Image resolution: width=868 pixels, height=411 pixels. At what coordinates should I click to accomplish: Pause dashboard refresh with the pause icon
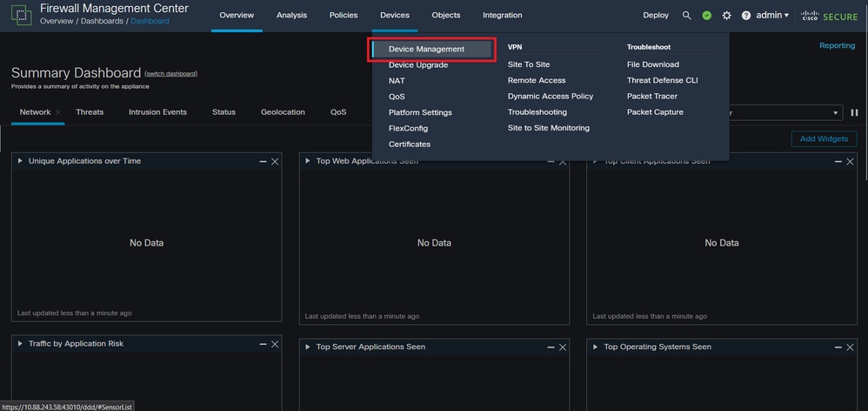click(854, 112)
